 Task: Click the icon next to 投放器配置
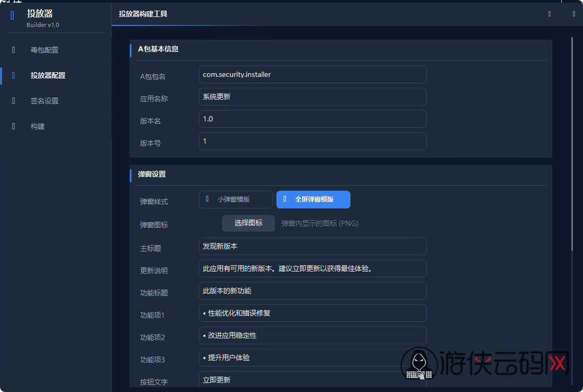[14, 75]
